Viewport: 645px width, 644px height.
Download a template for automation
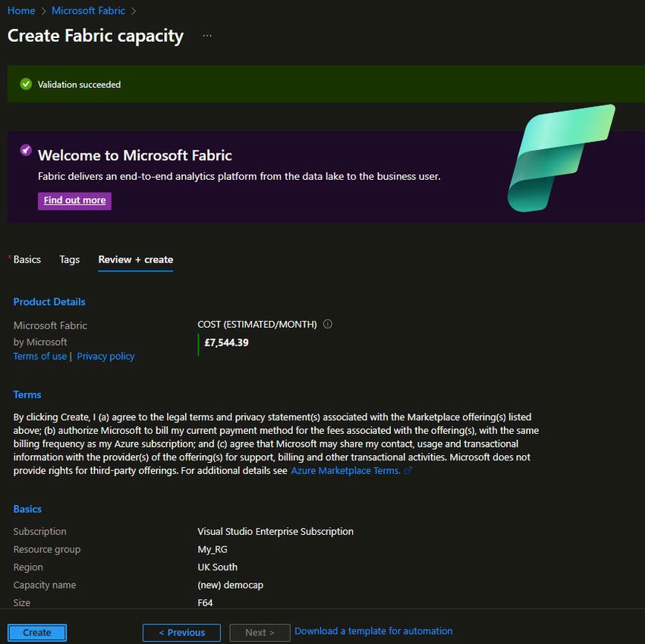click(x=373, y=631)
